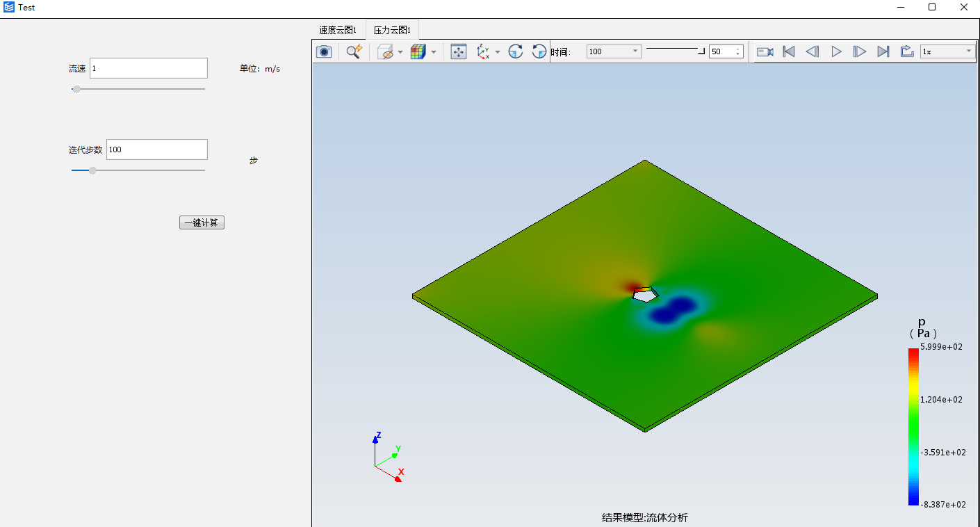Click the legend value 1.204e+02
The height and width of the screenshot is (527, 980).
tap(941, 400)
